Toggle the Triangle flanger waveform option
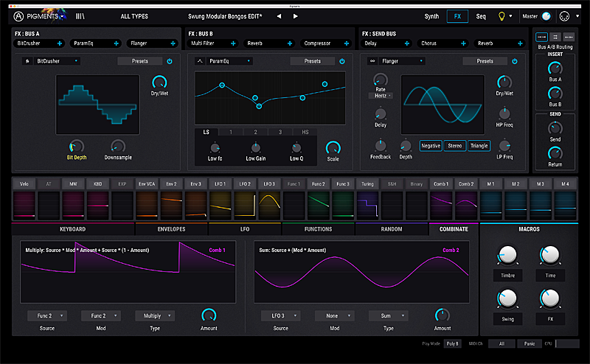This screenshot has width=590, height=364. tap(479, 146)
